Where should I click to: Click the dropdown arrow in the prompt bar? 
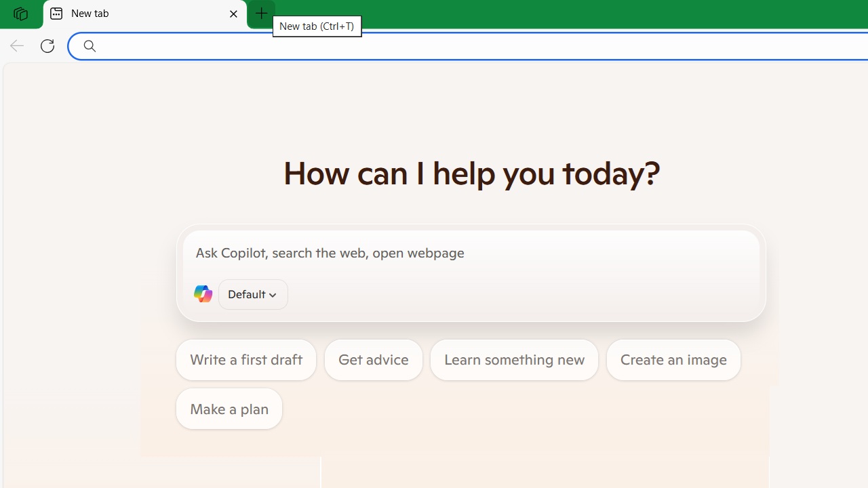click(x=273, y=294)
